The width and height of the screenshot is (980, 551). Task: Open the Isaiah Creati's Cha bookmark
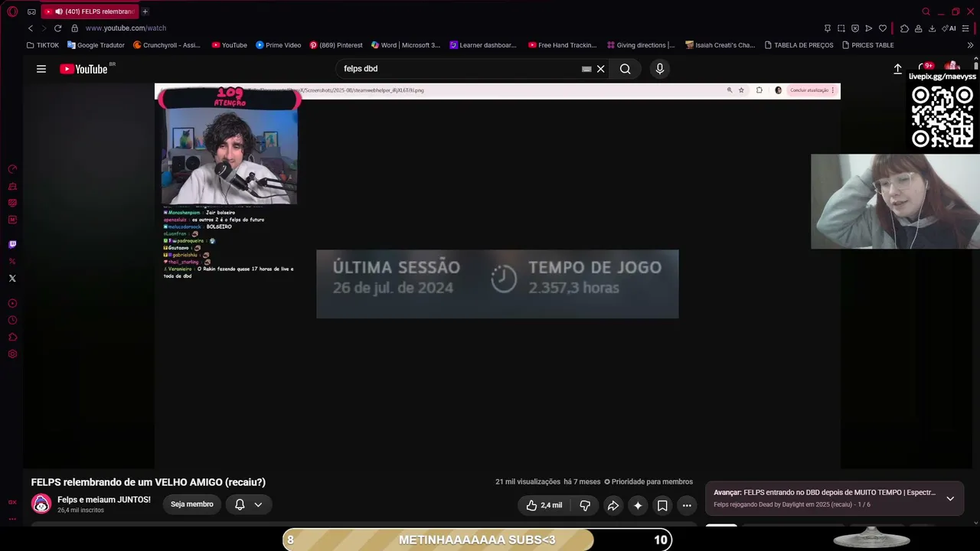coord(720,45)
